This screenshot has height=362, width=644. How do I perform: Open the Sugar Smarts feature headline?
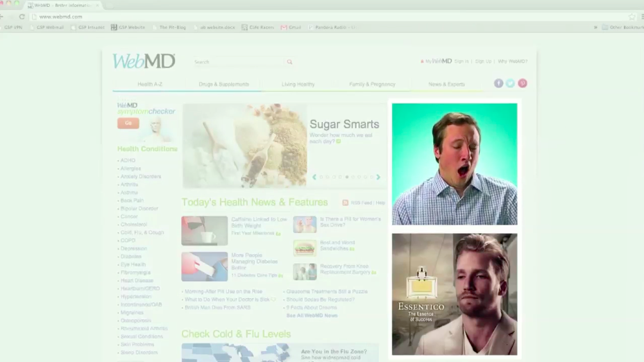tap(344, 124)
